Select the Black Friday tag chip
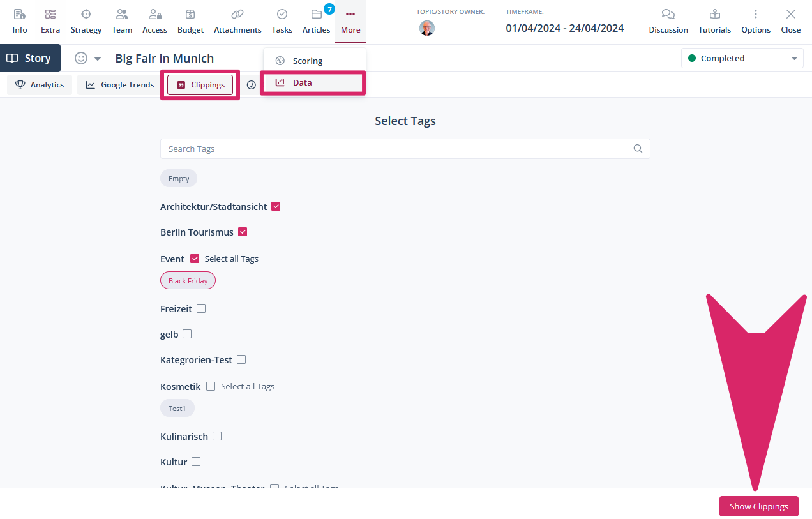This screenshot has width=812, height=519. click(188, 281)
